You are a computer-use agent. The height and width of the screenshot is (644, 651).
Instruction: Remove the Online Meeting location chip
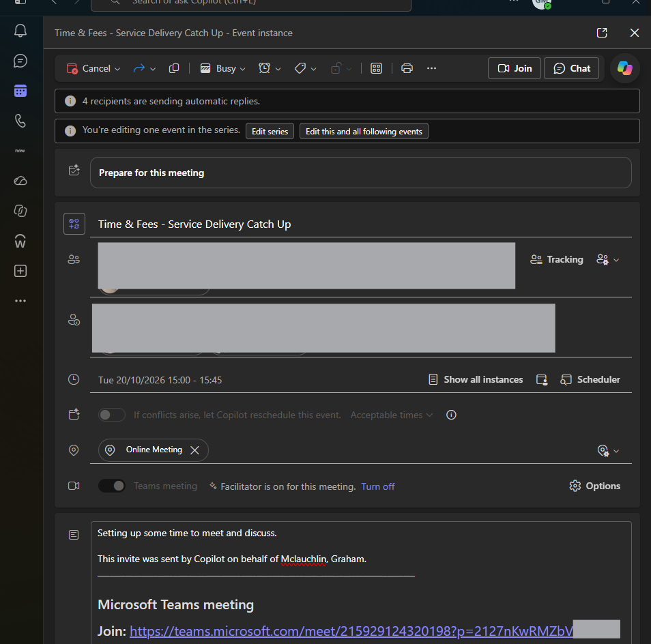pyautogui.click(x=194, y=450)
